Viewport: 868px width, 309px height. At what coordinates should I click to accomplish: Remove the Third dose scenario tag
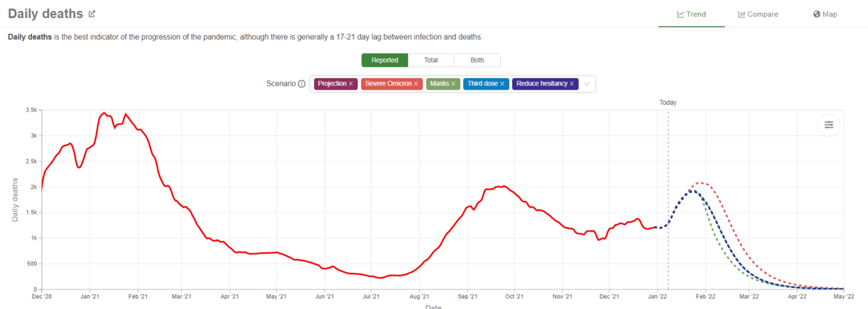click(502, 84)
